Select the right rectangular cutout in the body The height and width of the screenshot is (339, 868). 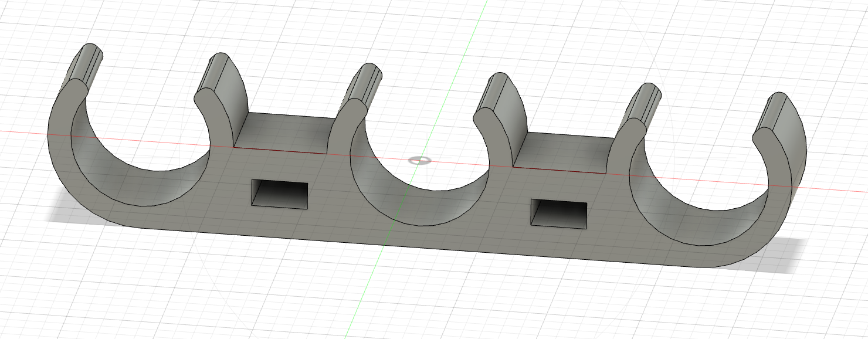click(x=558, y=213)
